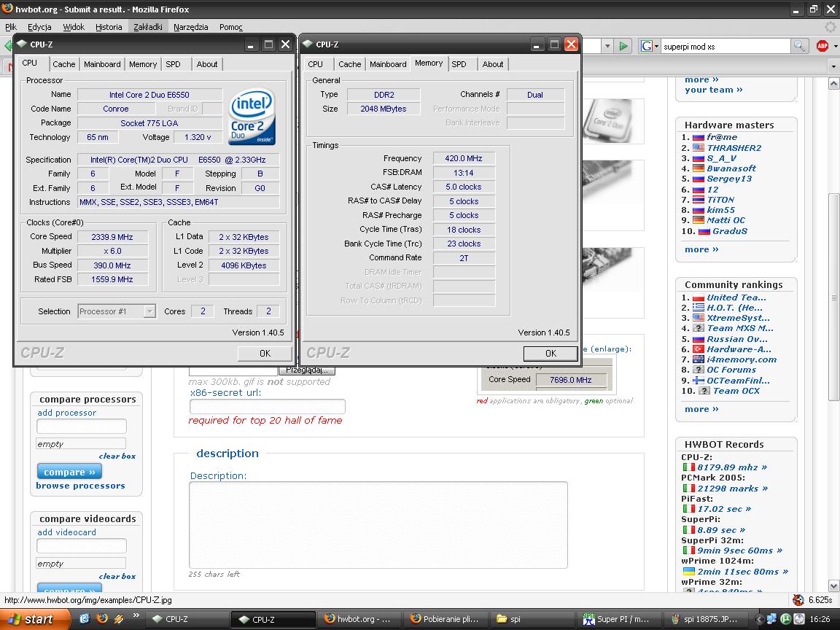840x630 pixels.
Task: Click the search field containing superpi mod xs
Action: 726,47
